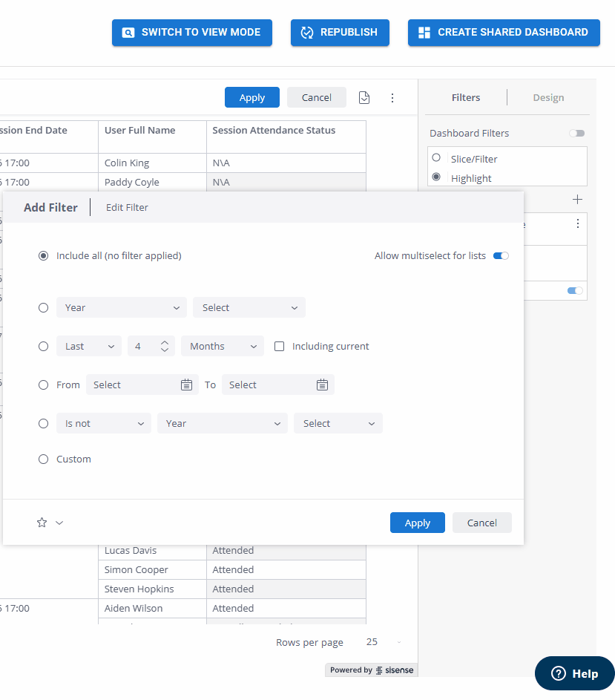Open the three-dot menu beside the export icon

point(392,97)
